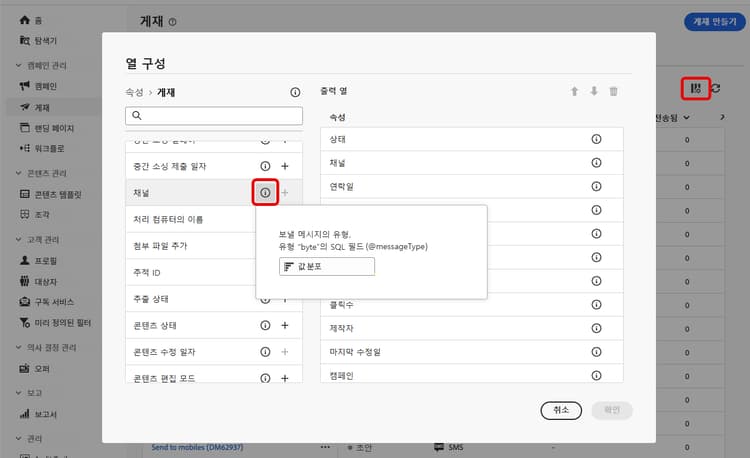Show info for 콘텐츠 수정 일자 attribute
Viewport: 750px width, 458px height.
265,352
